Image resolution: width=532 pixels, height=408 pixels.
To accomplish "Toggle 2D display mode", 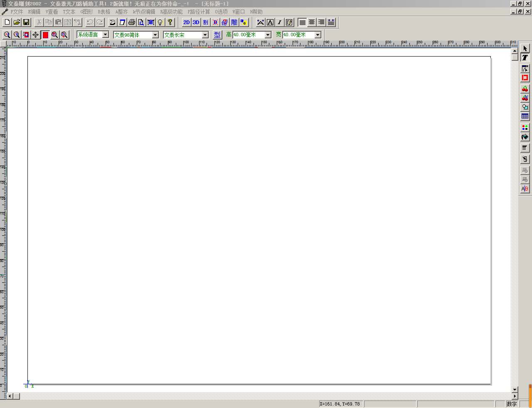I will [x=186, y=22].
